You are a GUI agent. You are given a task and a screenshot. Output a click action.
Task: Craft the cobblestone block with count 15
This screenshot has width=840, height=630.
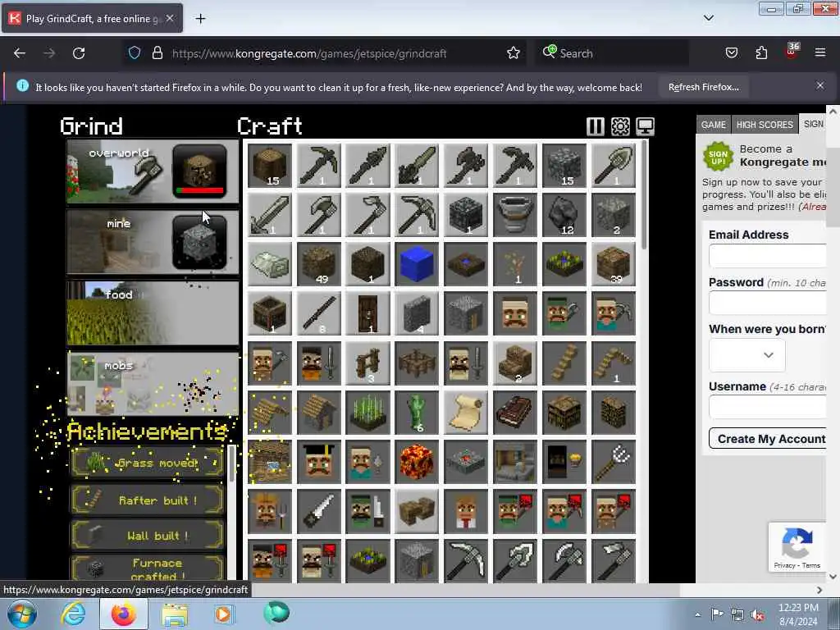[564, 166]
